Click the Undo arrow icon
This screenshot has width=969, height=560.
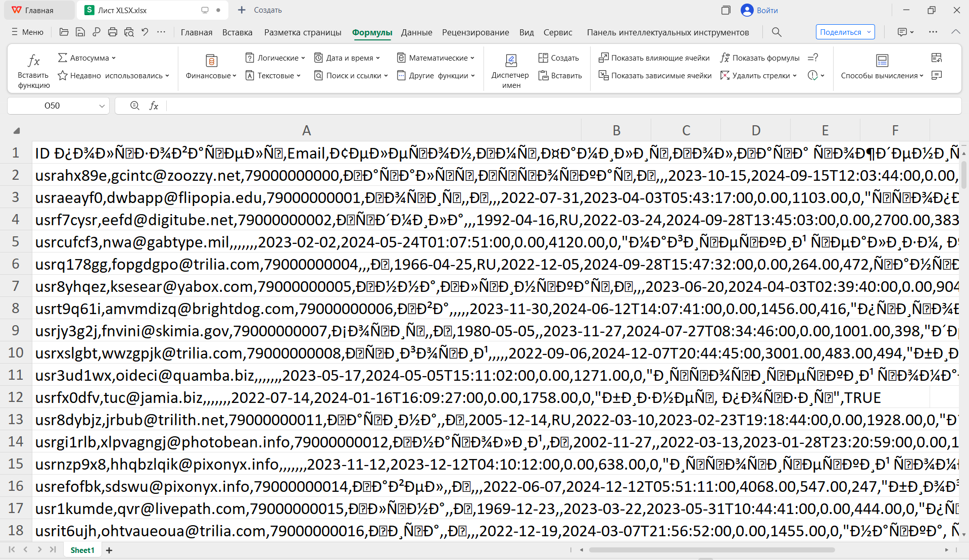coord(145,32)
